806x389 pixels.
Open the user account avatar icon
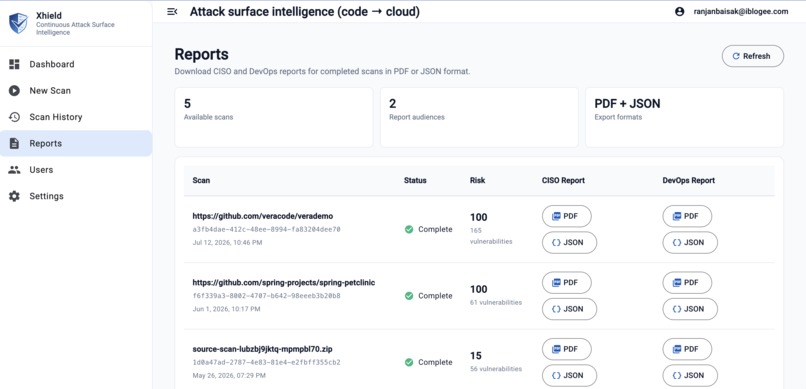(x=680, y=12)
